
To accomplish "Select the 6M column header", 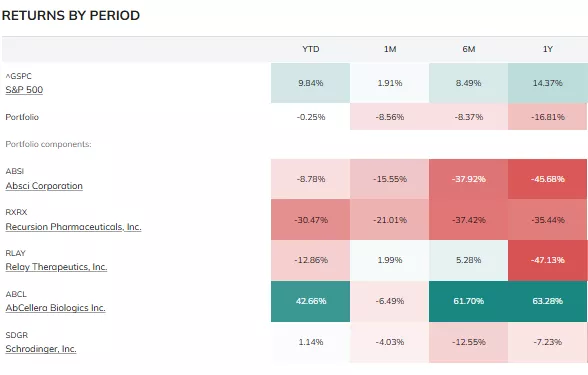I will [468, 49].
